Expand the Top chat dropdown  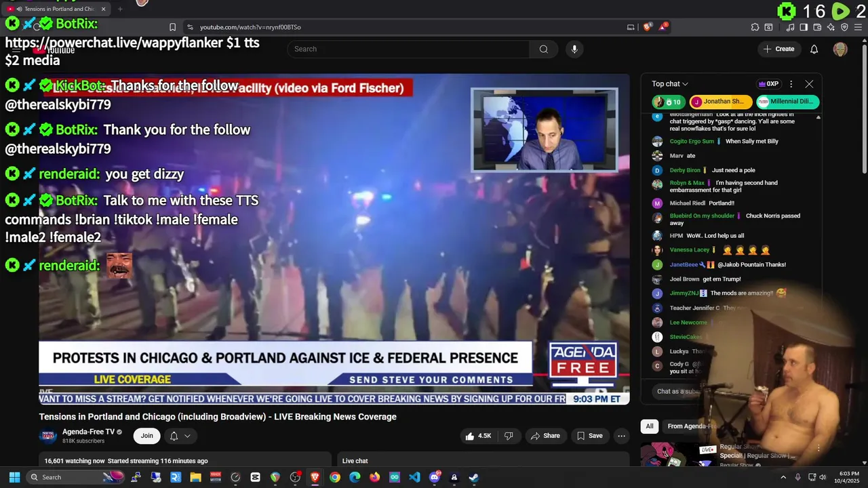(x=670, y=84)
